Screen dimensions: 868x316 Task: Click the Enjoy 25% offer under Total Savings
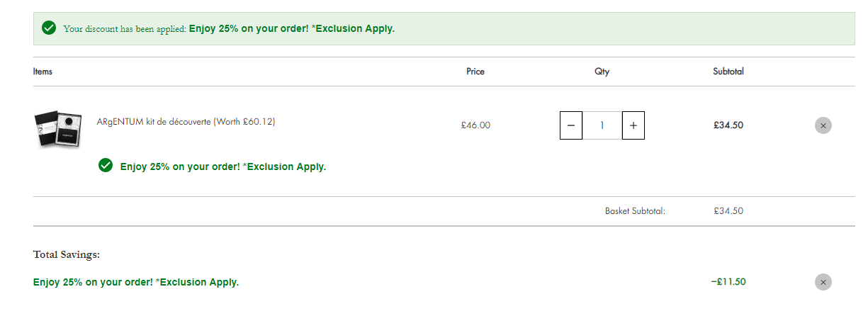click(x=136, y=282)
